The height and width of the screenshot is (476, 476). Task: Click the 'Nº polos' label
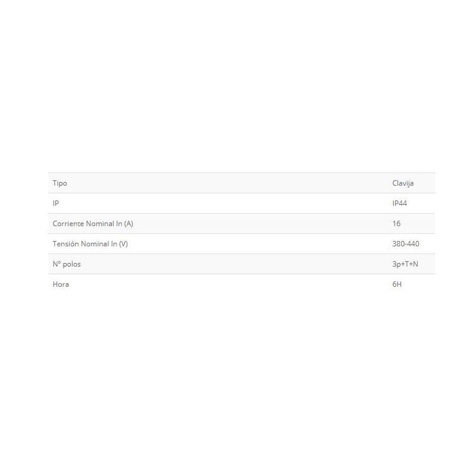(x=66, y=264)
